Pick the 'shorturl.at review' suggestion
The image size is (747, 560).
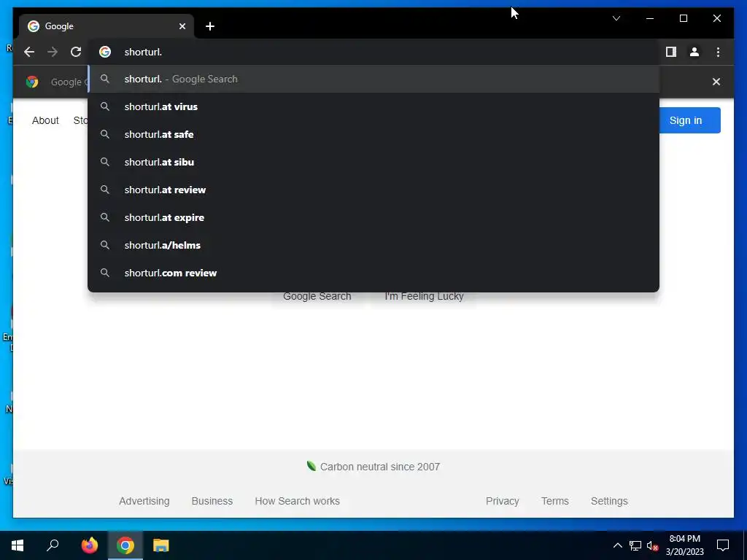click(x=373, y=190)
